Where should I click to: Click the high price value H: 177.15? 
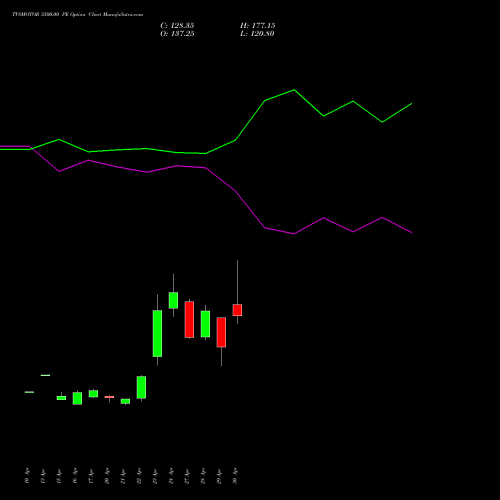pos(257,26)
